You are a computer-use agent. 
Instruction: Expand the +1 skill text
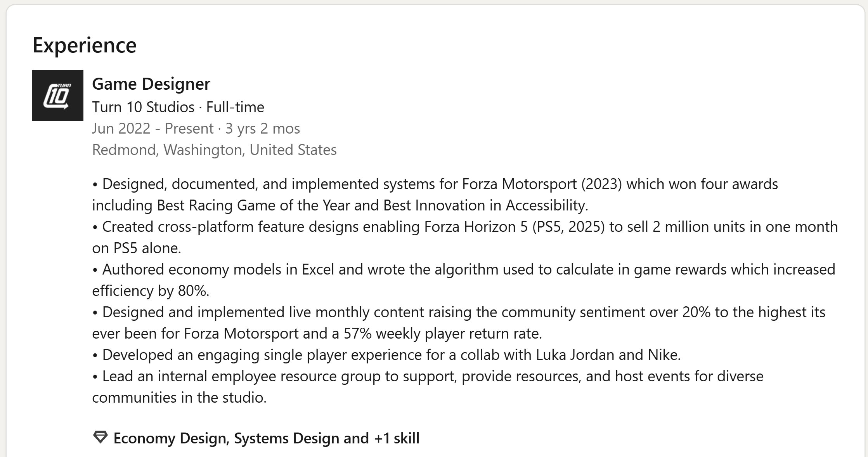tap(397, 438)
